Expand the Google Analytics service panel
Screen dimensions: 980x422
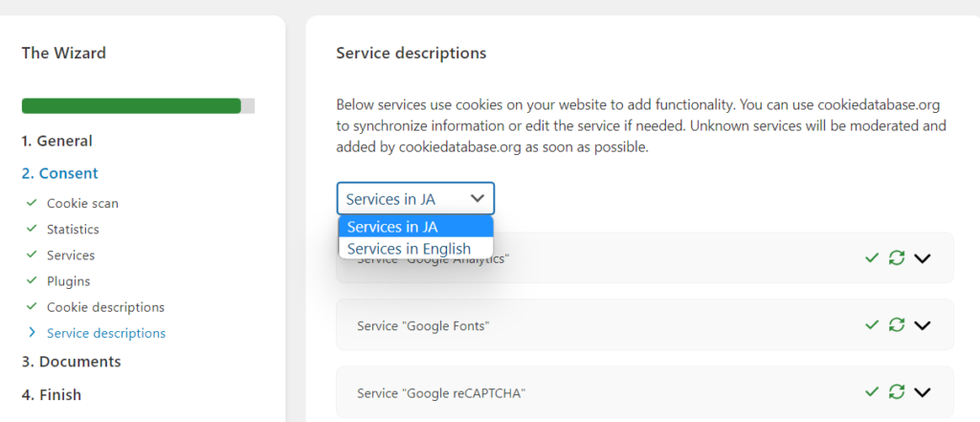[923, 257]
